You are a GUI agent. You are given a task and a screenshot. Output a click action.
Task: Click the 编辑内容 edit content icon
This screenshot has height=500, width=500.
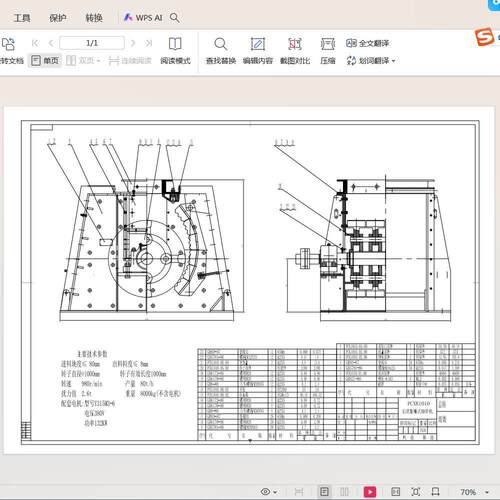[258, 50]
